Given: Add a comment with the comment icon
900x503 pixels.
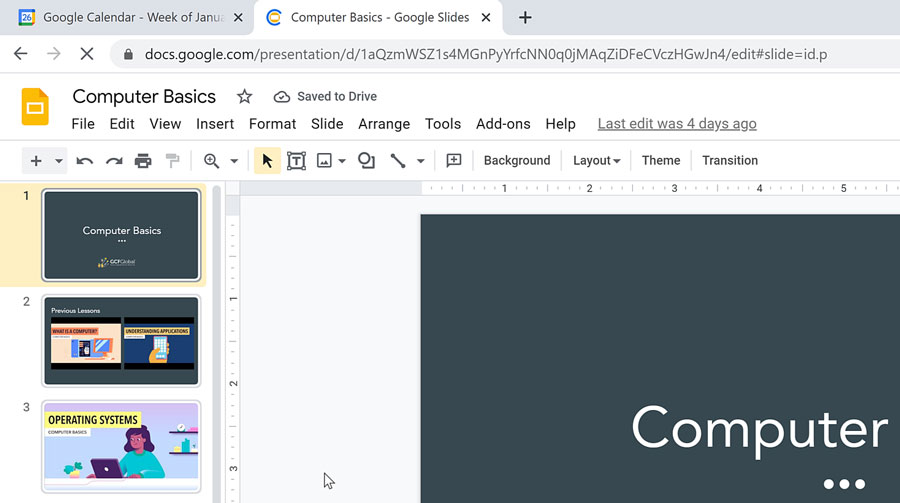Looking at the screenshot, I should click(x=454, y=161).
